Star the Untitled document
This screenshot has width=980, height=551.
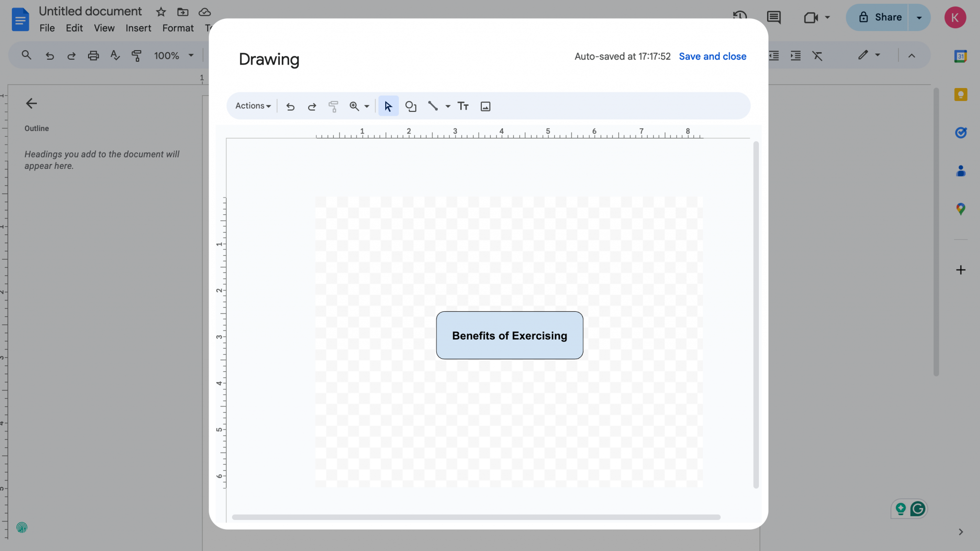coord(161,11)
